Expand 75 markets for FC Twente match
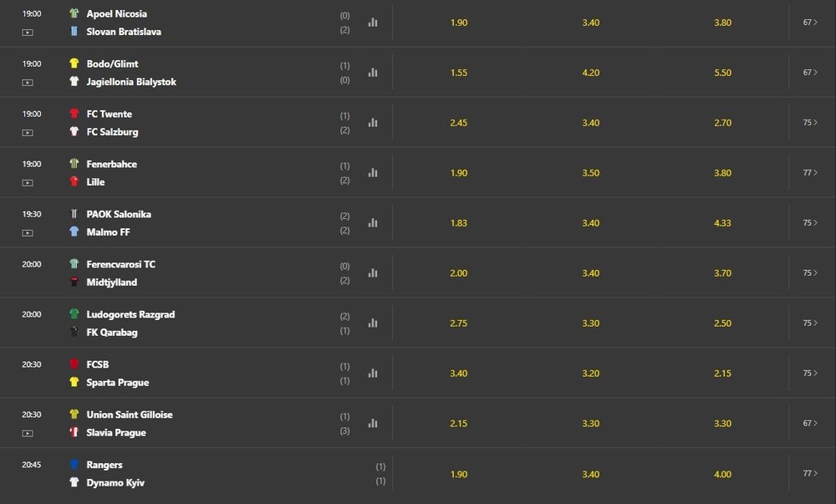This screenshot has height=504, width=836. pyautogui.click(x=810, y=123)
